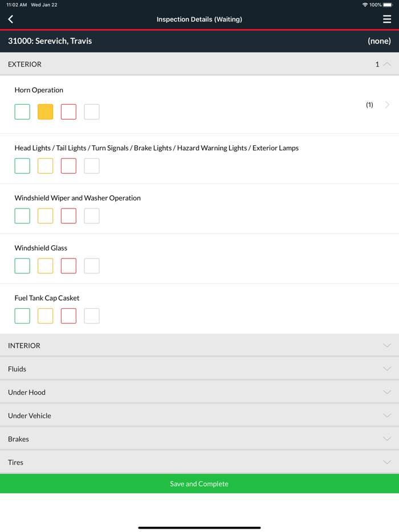
Task: Mark Horn Operation with green checkbox
Action: point(22,112)
